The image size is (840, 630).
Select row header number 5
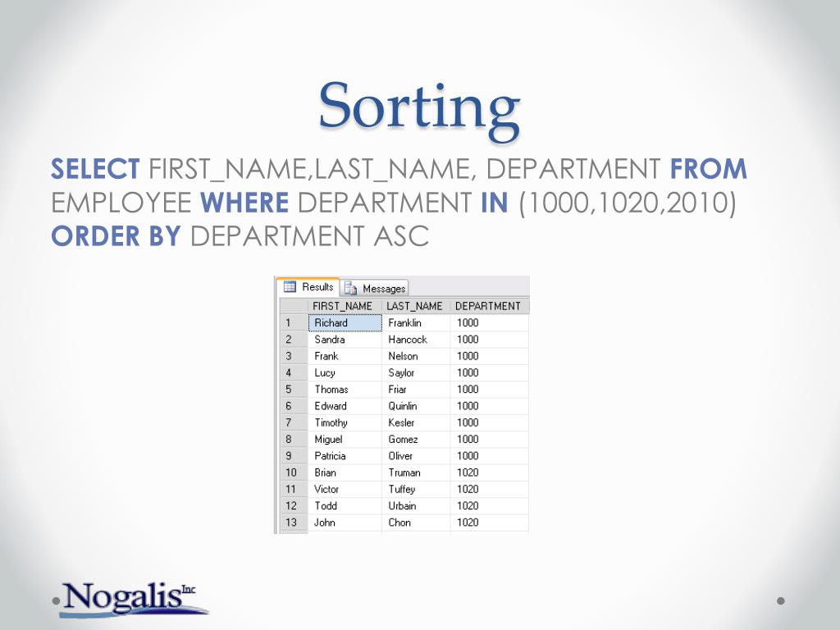(294, 390)
